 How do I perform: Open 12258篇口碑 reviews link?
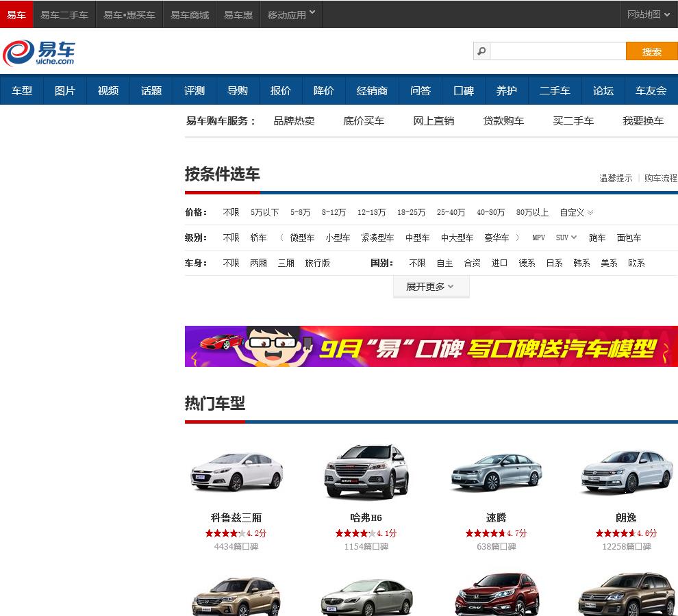[627, 546]
